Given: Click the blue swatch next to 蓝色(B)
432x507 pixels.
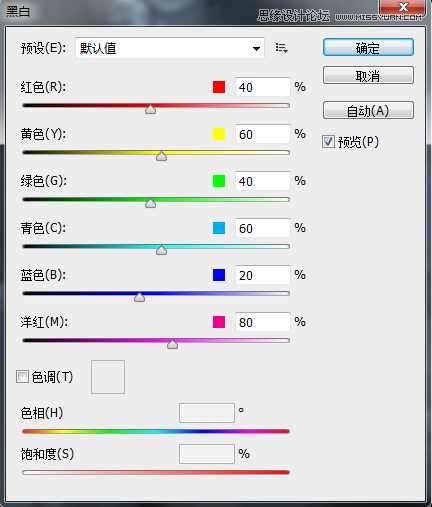Looking at the screenshot, I should coord(219,275).
